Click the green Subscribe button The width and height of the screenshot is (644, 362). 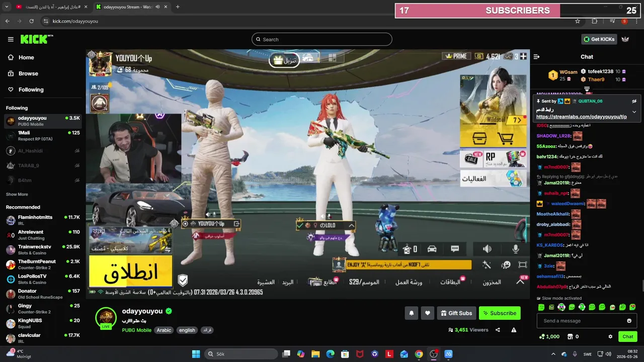500,313
